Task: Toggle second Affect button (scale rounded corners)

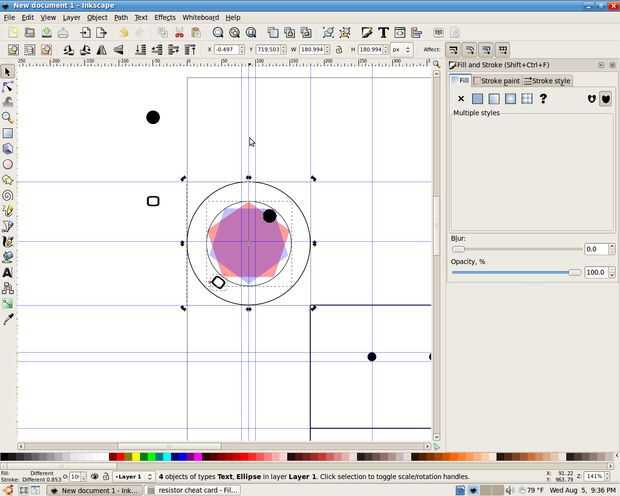Action: tap(470, 50)
